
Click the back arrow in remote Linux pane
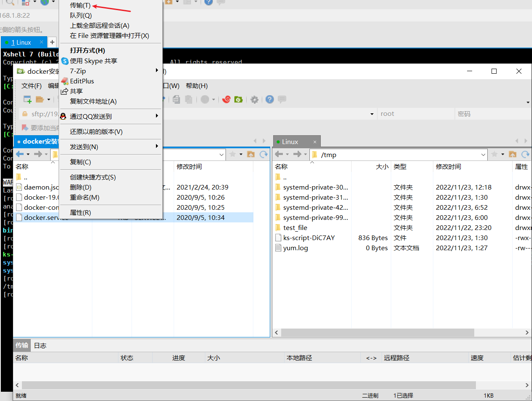279,154
